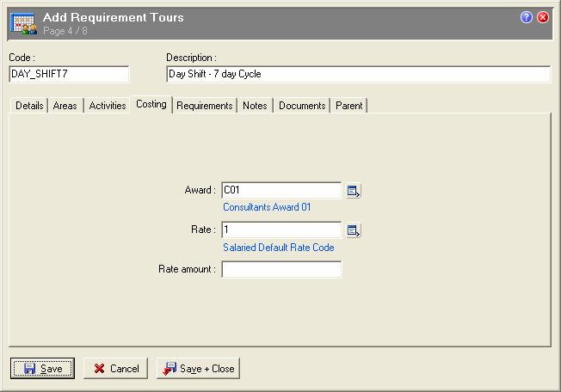
Task: Click the Award field containing C01
Action: click(x=281, y=190)
